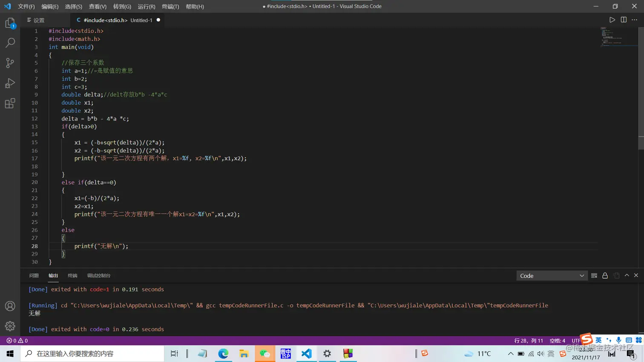Open the Run and Debug view
Screen dimensions: 644x362
[x=10, y=83]
